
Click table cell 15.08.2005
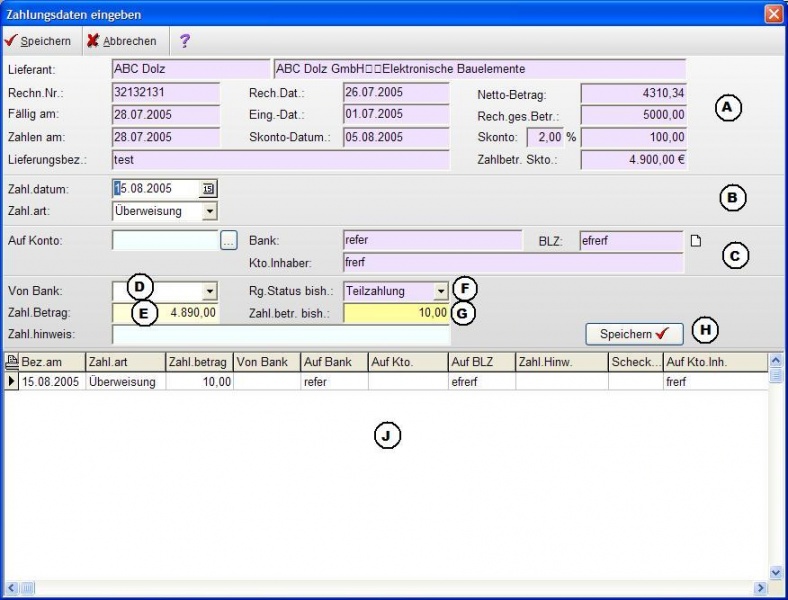pyautogui.click(x=52, y=382)
